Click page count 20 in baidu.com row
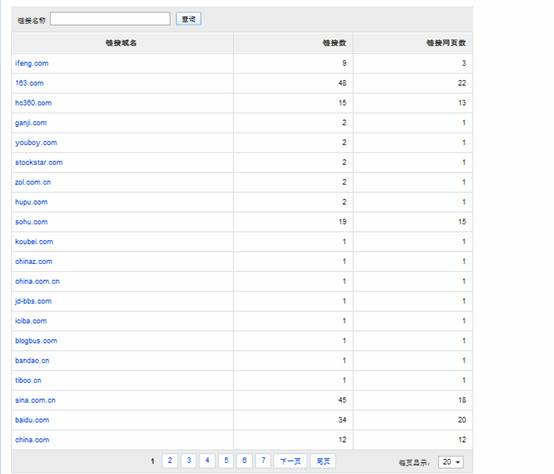 tap(462, 420)
